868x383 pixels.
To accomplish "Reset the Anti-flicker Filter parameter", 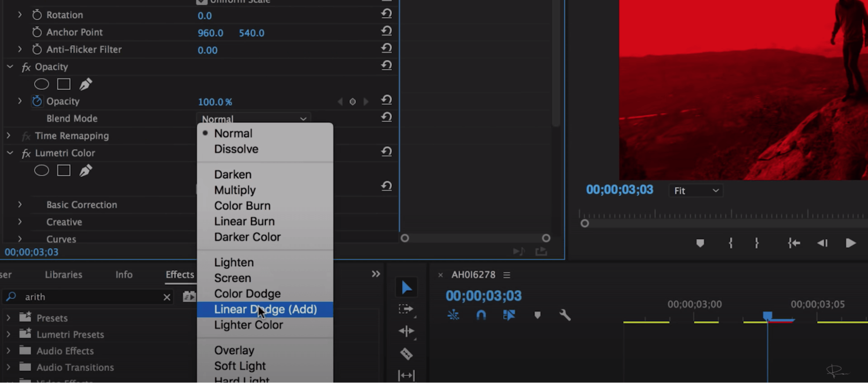I will [x=386, y=48].
